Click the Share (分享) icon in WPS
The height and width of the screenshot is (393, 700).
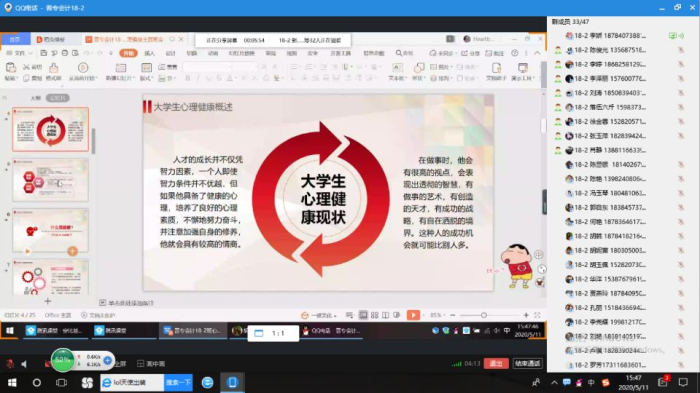[464, 53]
